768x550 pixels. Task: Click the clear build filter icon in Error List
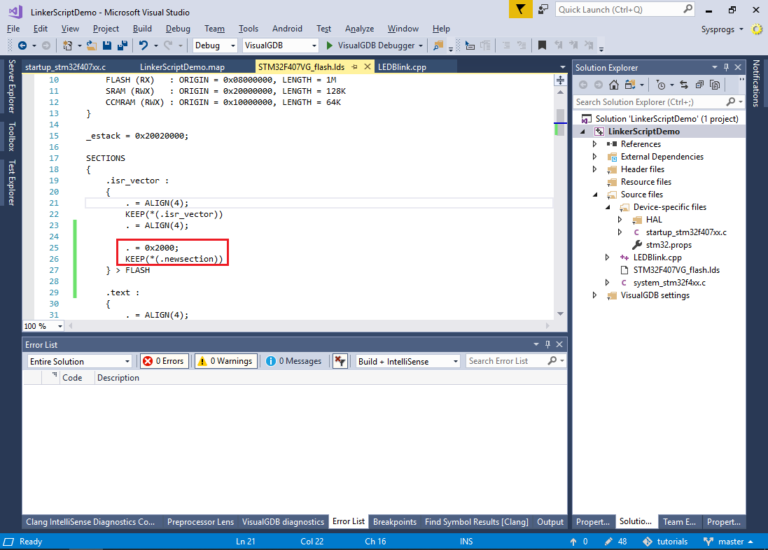tap(340, 361)
